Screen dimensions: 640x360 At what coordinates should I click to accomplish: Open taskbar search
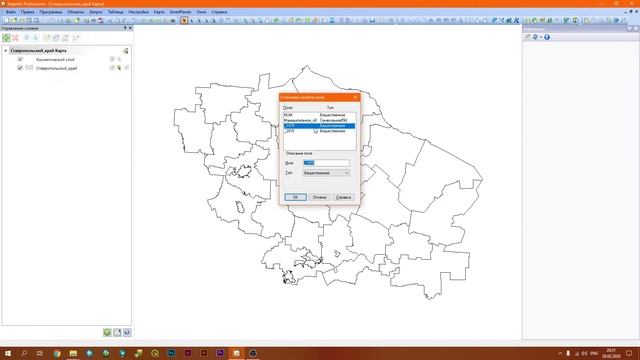click(x=24, y=353)
